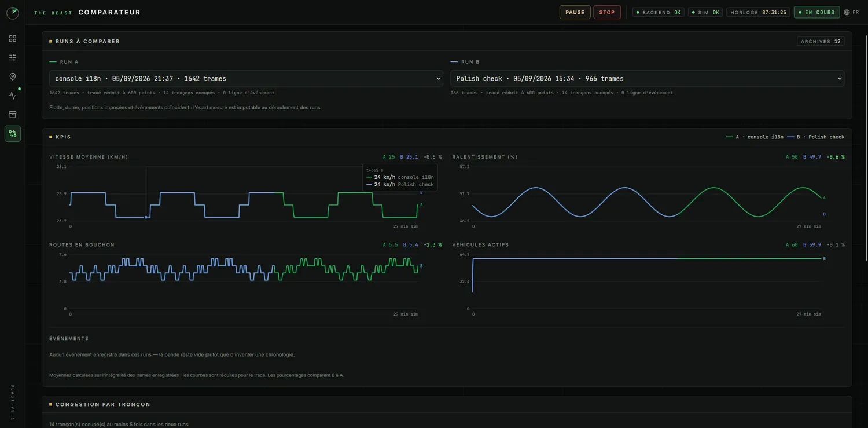Viewport: 868px width, 428px height.
Task: Open the dashboard grid view in the sidebar
Action: (13, 39)
